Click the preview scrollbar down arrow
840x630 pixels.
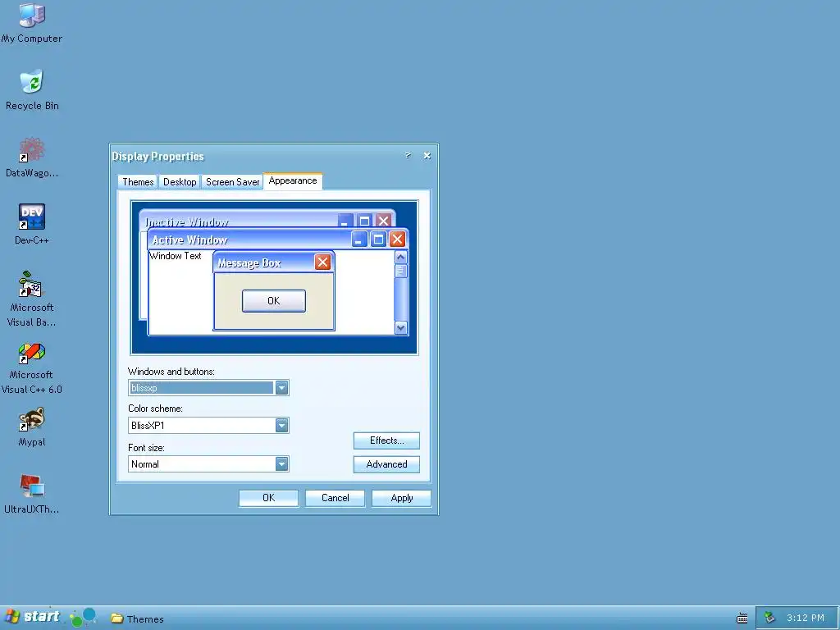pos(400,328)
